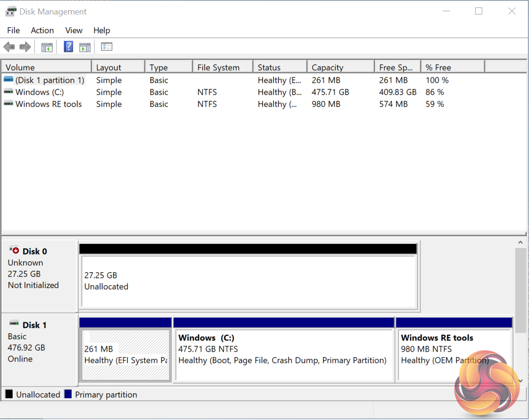Click the Forward arrow toolbar icon
This screenshot has height=420, width=529.
click(x=25, y=47)
